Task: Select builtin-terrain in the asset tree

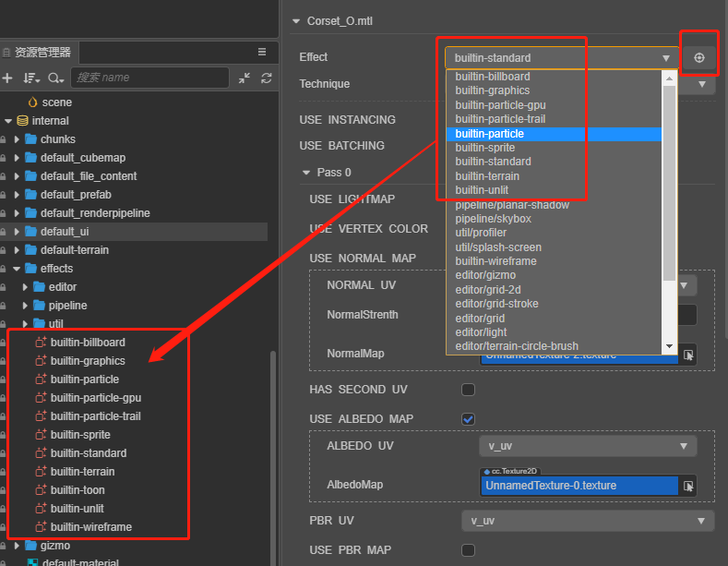Action: tap(82, 472)
